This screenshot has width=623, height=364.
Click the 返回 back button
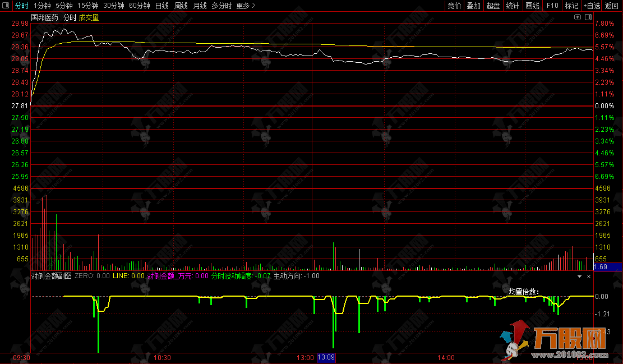coord(612,6)
